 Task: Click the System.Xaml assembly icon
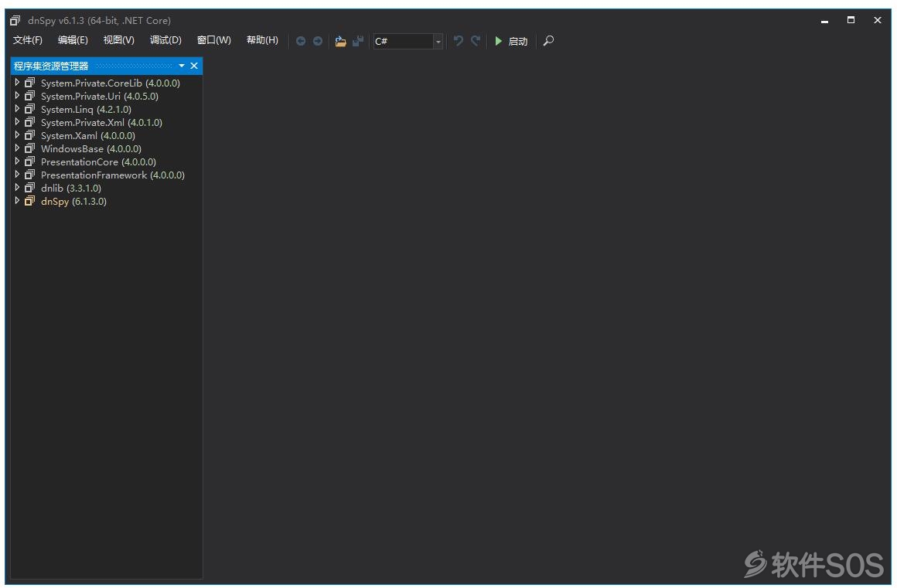(29, 135)
